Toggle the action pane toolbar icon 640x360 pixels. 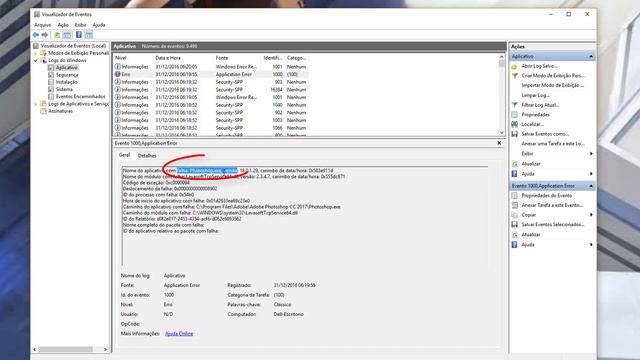point(89,35)
